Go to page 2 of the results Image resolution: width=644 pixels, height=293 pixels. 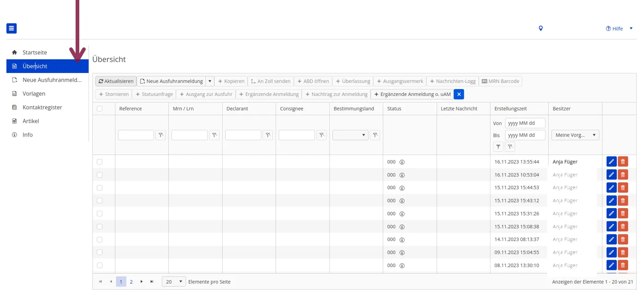131,281
